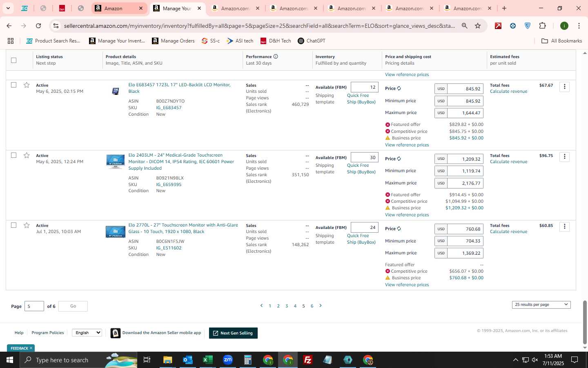Viewport: 588px width, 368px height.
Task: Open the ASI tech bookmark
Action: click(x=240, y=41)
